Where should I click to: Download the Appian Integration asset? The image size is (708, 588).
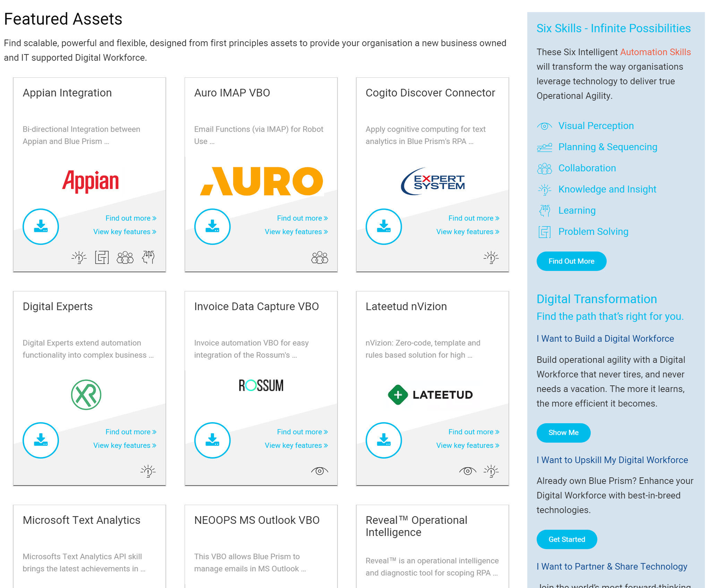(x=41, y=226)
